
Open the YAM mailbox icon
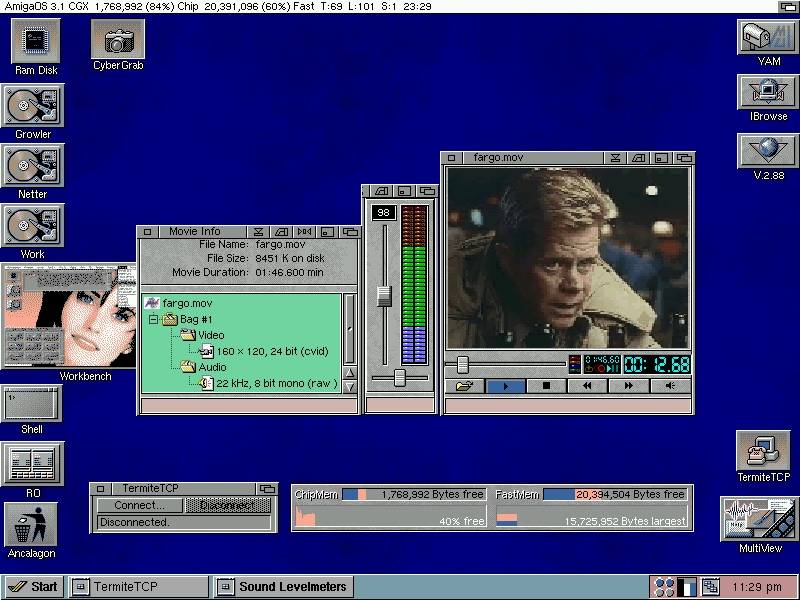point(767,36)
